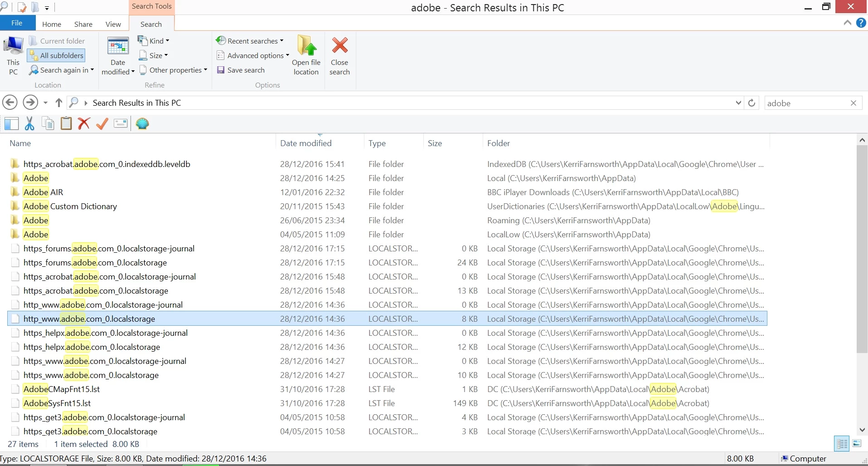
Task: Click the New folder icon in title bar
Action: click(35, 7)
